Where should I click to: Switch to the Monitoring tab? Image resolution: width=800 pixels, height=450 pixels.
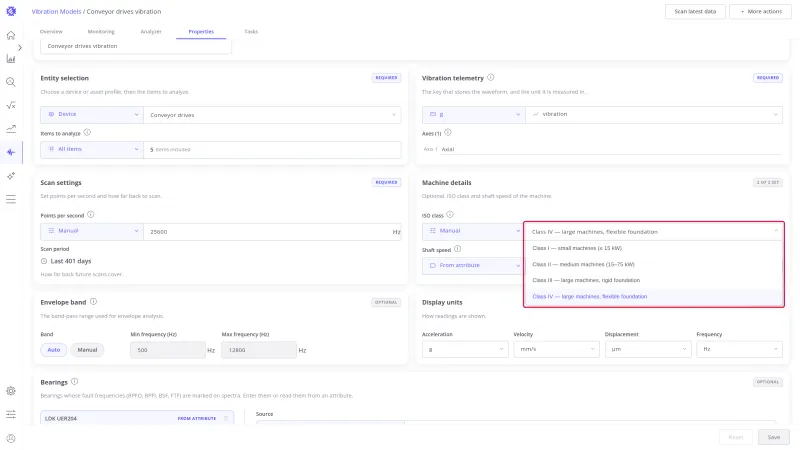click(x=101, y=32)
